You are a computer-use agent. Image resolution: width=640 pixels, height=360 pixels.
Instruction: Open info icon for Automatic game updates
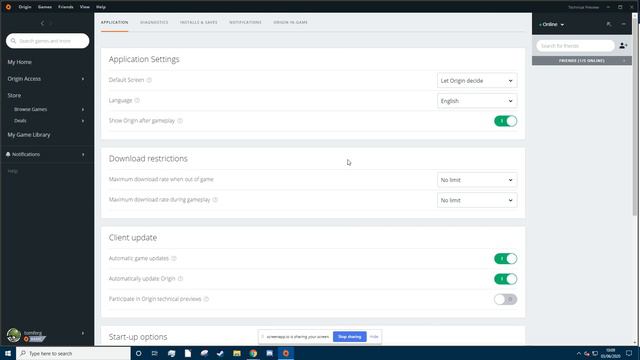pos(174,258)
